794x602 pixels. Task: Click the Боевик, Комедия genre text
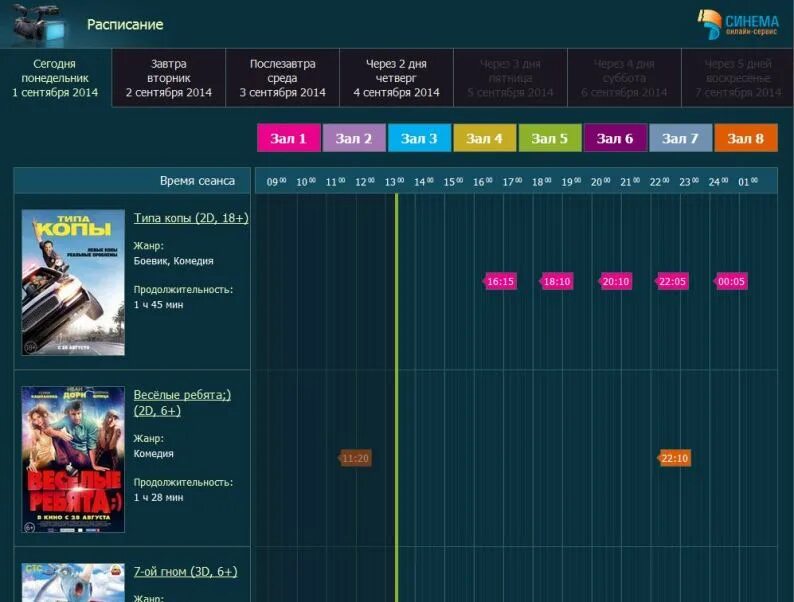(173, 261)
